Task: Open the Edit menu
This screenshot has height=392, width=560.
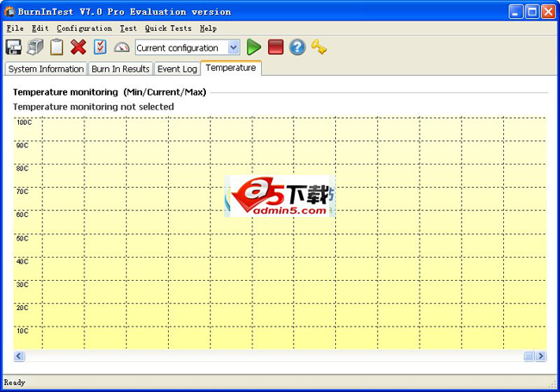Action: click(40, 28)
